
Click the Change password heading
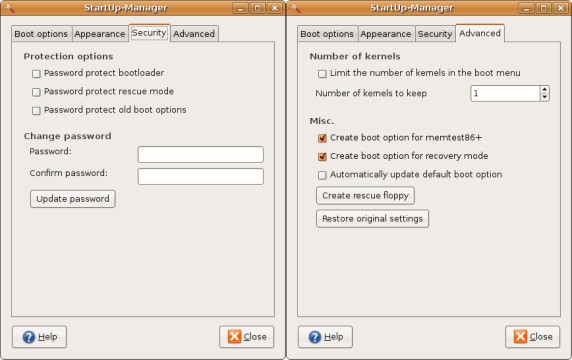click(67, 136)
